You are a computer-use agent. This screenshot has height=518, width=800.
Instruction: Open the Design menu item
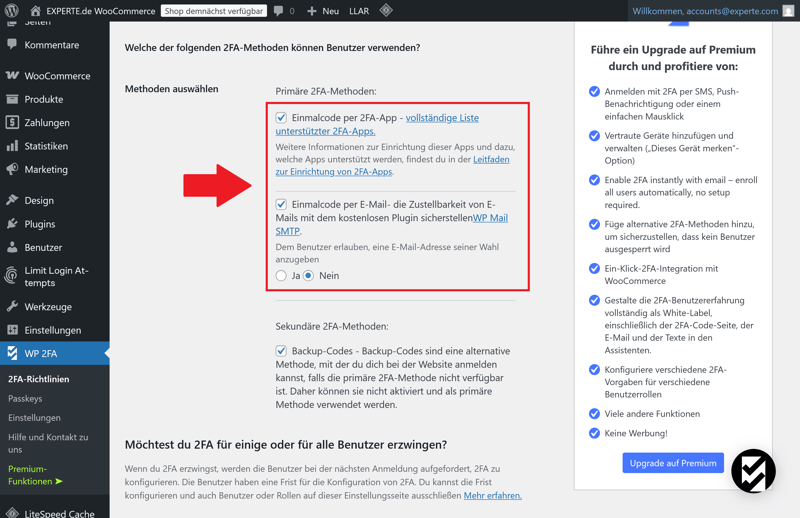[55, 200]
